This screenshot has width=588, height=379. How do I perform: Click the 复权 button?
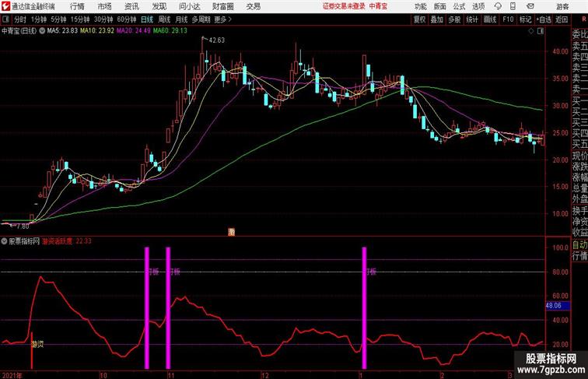(x=419, y=19)
